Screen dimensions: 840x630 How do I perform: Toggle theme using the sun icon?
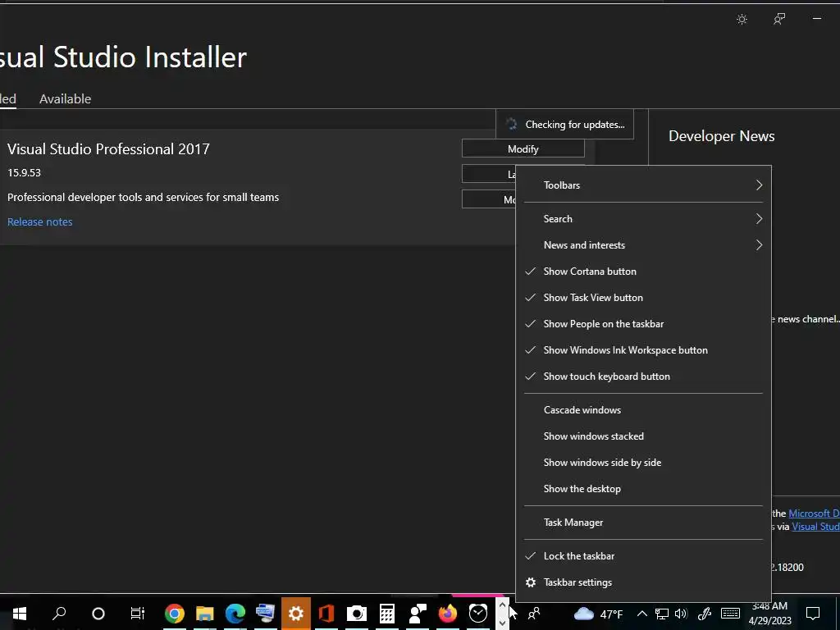point(742,20)
